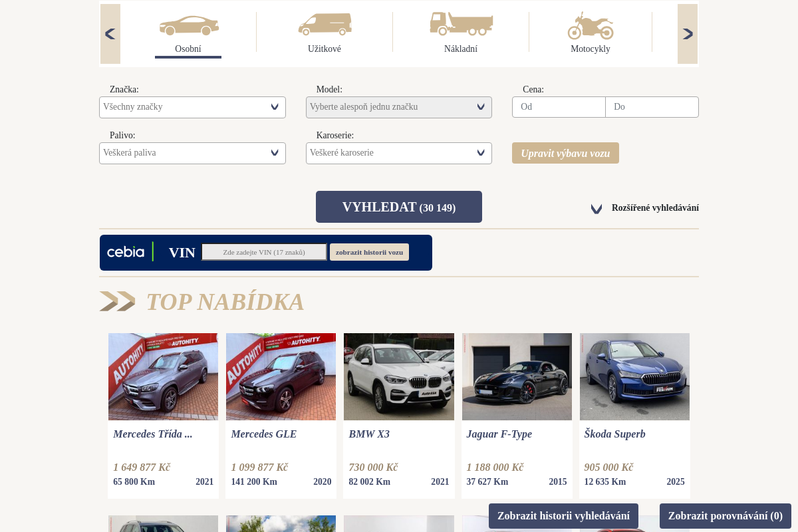
Task: Open the Nákladní category tab
Action: 461,33
